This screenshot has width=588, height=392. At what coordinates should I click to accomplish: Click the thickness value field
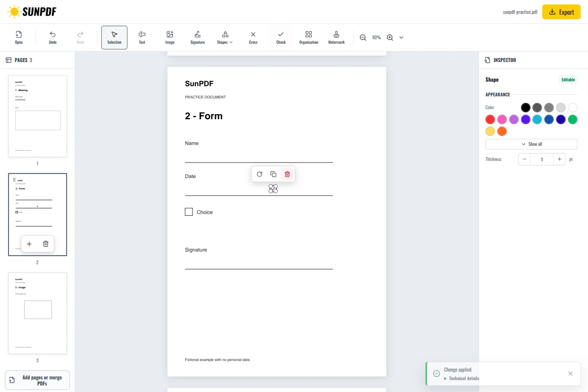tap(542, 159)
